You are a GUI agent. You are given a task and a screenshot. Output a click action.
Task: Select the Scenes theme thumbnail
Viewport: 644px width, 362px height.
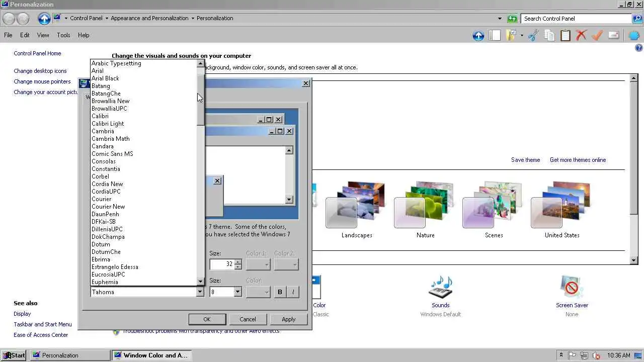[x=494, y=205]
